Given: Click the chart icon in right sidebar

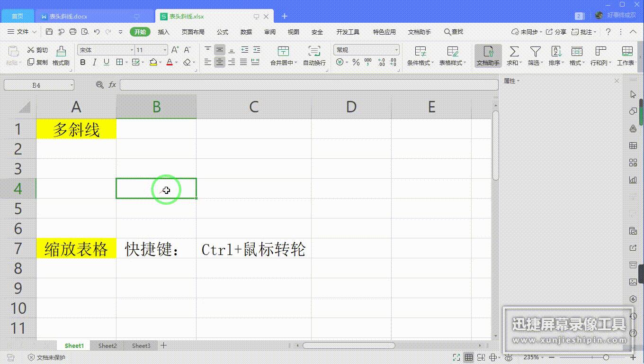Looking at the screenshot, I should click(633, 180).
